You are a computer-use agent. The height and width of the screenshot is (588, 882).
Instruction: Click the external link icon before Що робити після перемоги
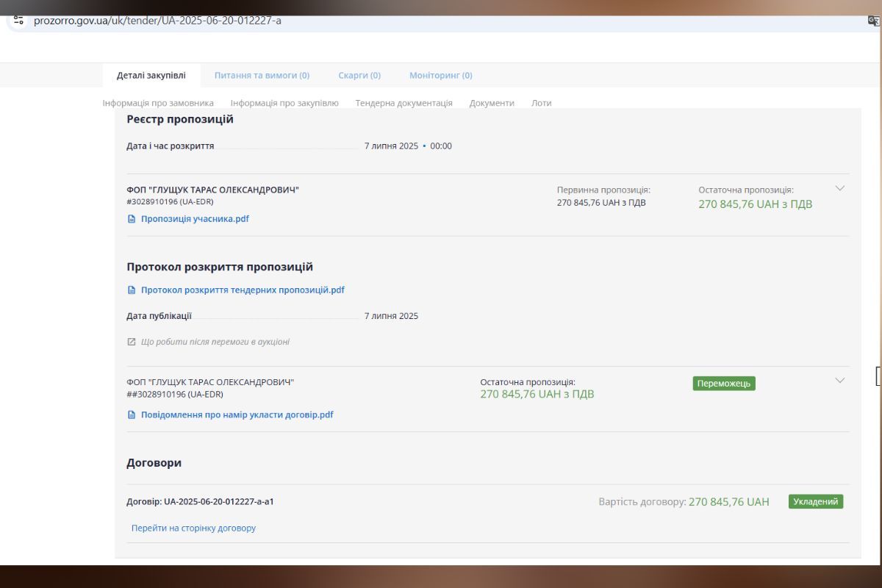pyautogui.click(x=132, y=342)
